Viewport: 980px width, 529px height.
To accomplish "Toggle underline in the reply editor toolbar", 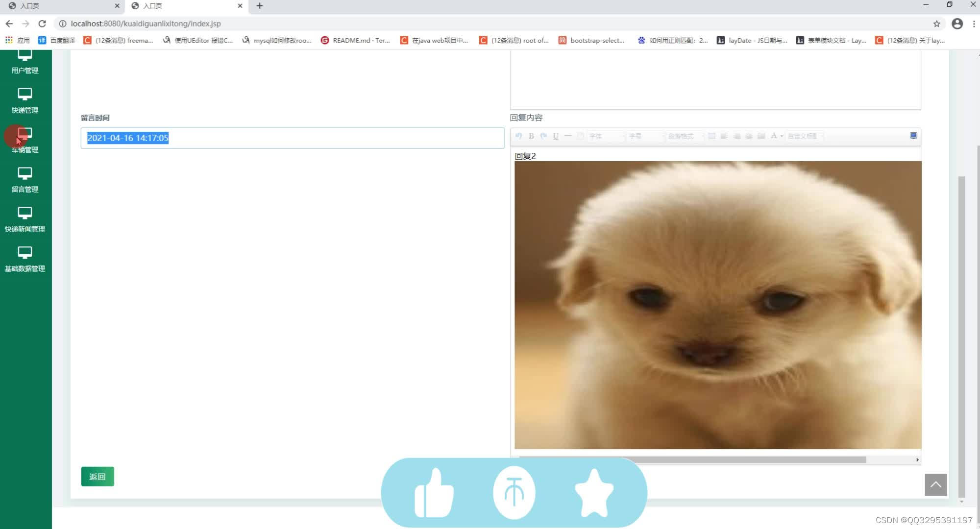I will click(x=556, y=136).
